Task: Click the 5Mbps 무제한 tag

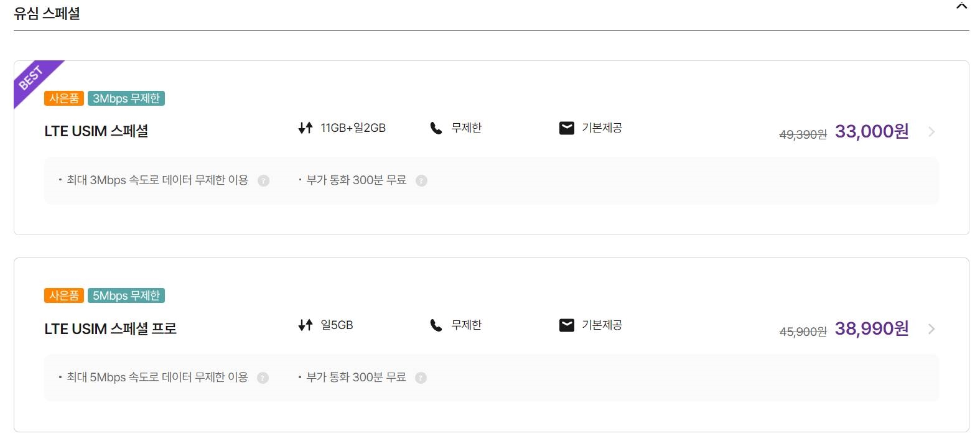Action: [127, 295]
